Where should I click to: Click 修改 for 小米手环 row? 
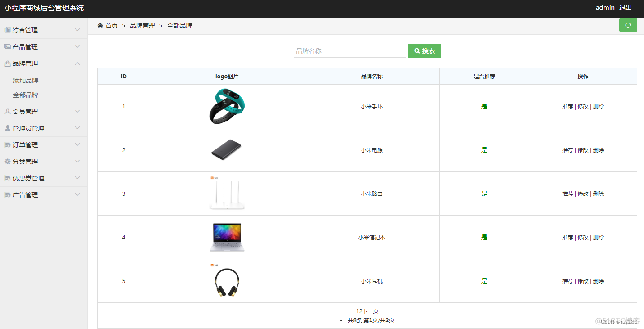click(x=583, y=107)
